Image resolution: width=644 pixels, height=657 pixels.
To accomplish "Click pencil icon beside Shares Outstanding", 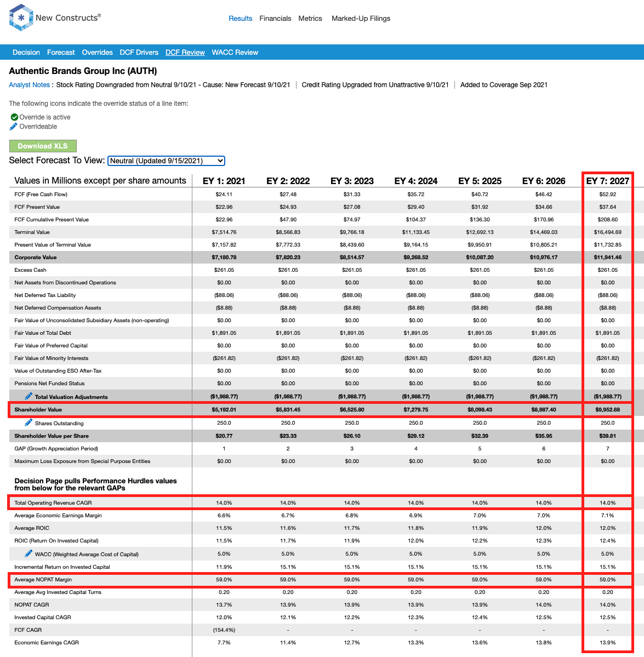I will [29, 423].
